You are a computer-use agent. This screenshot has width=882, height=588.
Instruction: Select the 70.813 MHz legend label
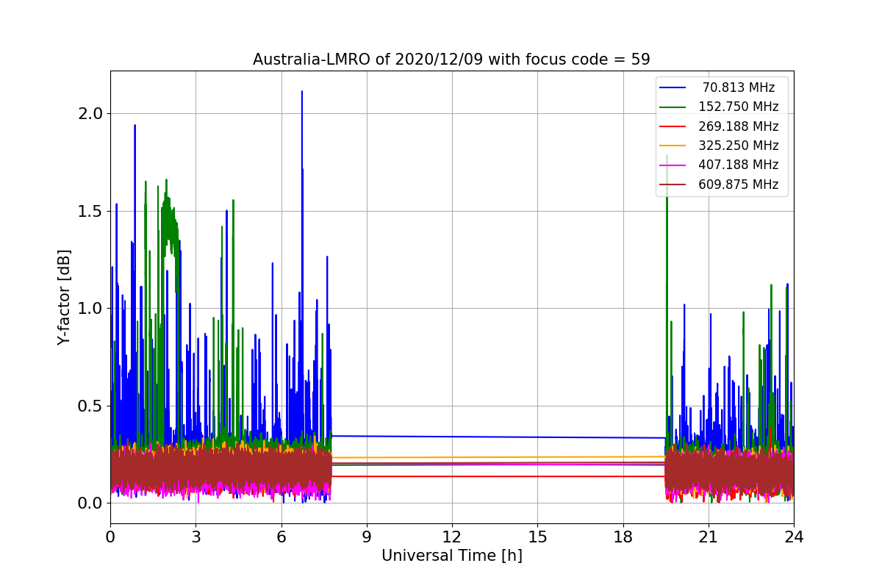739,87
